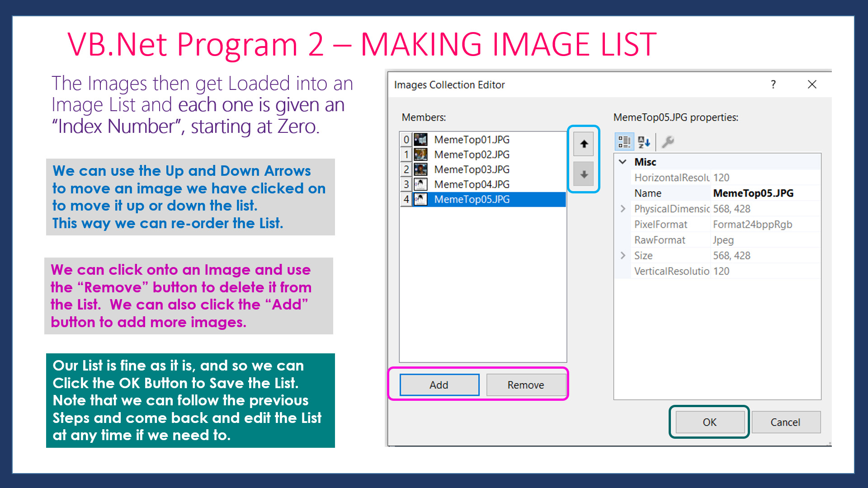Select member MemeTop05.JPG in the list

[x=483, y=199]
